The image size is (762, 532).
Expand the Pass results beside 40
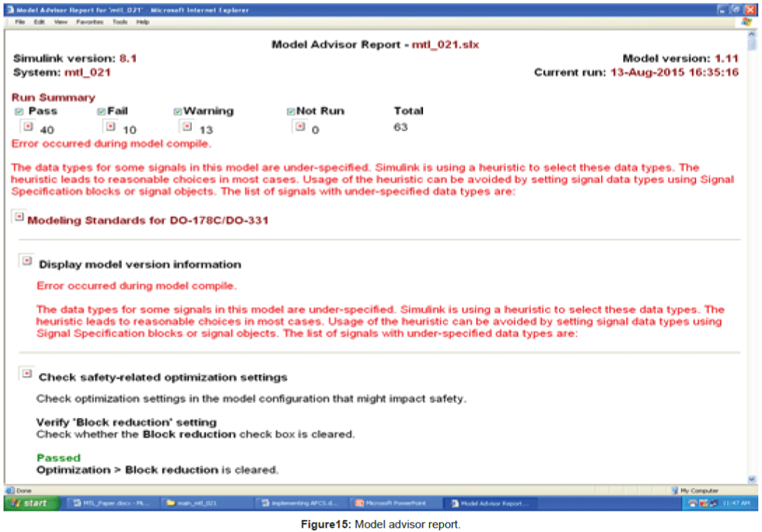coord(28,126)
